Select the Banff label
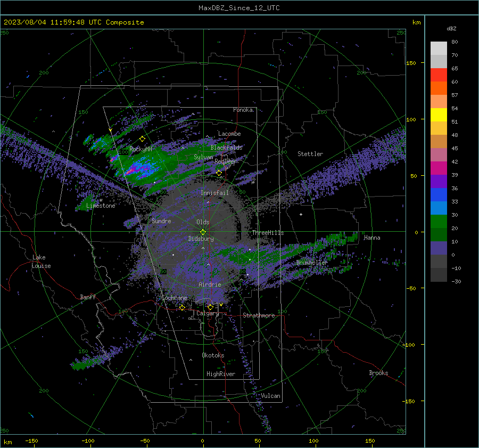 [88, 297]
